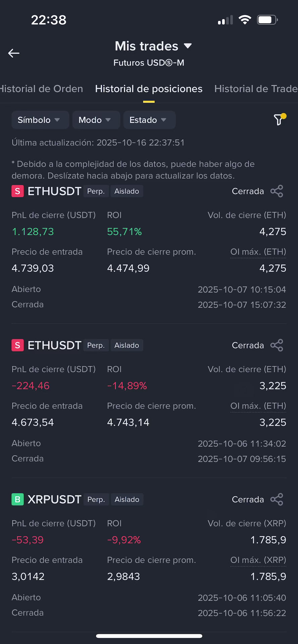The height and width of the screenshot is (644, 298).
Task: Tap the back arrow icon
Action: pos(14,53)
